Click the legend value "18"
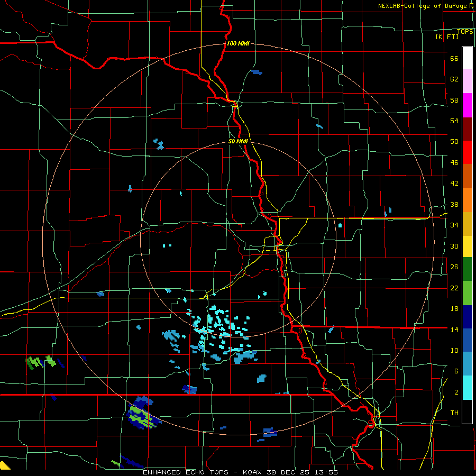Screen dimensions: 476x476 tap(454, 309)
